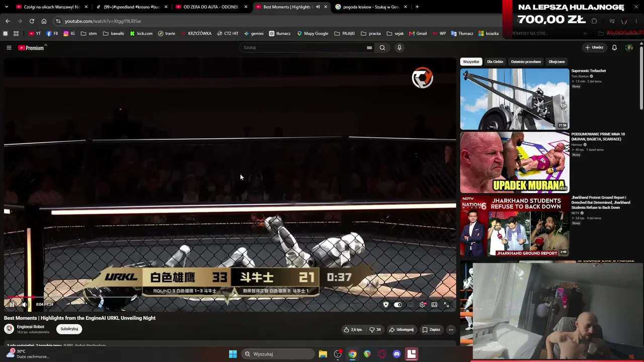Open the apps grid icon in the bookmarks bar
Image resolution: width=644 pixels, height=362 pixels.
(x=16, y=34)
